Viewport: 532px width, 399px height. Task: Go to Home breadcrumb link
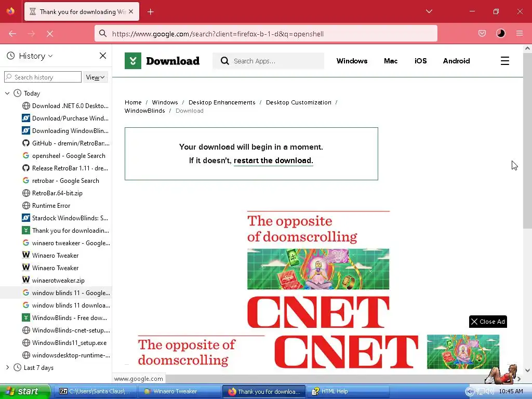133,102
